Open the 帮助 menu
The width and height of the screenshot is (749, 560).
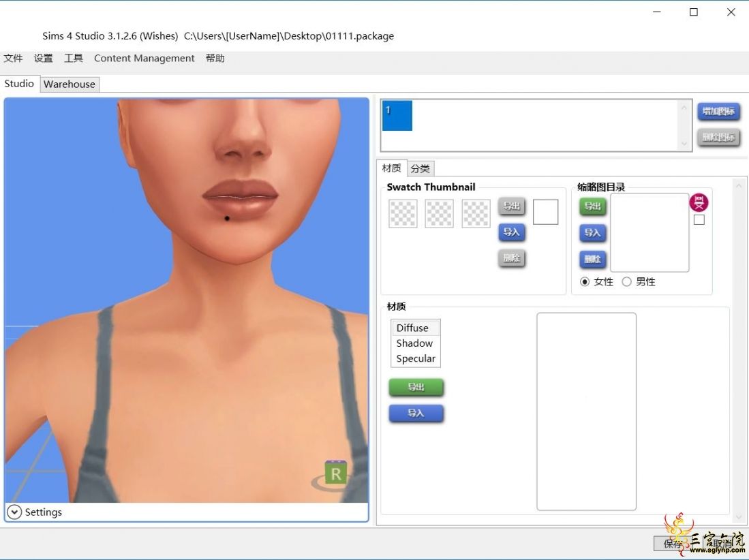click(215, 58)
